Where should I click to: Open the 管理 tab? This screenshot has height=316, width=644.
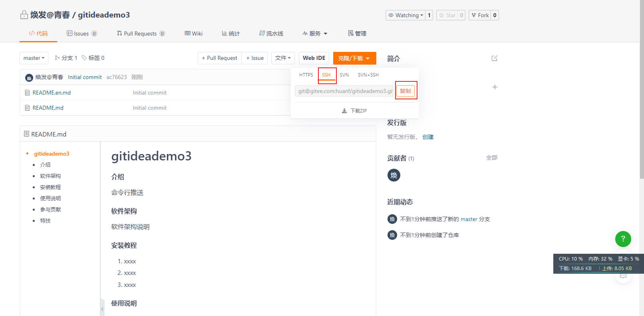(x=357, y=34)
